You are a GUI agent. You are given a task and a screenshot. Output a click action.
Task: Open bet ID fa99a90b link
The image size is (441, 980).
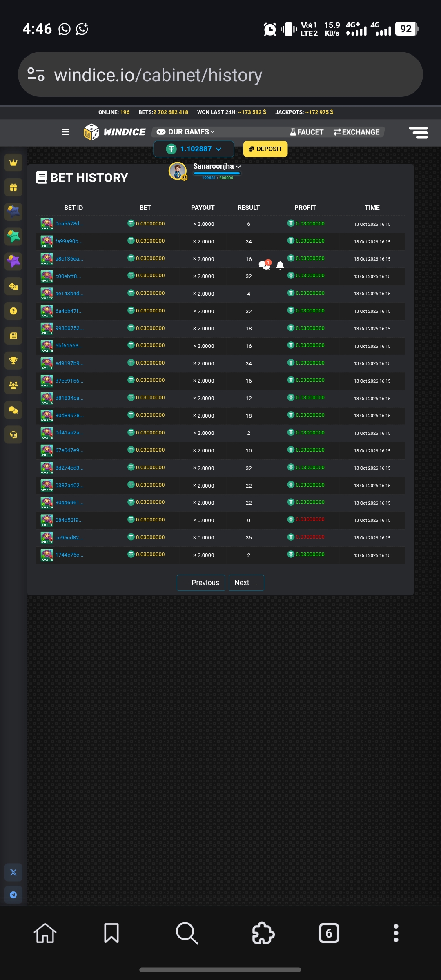coord(69,241)
